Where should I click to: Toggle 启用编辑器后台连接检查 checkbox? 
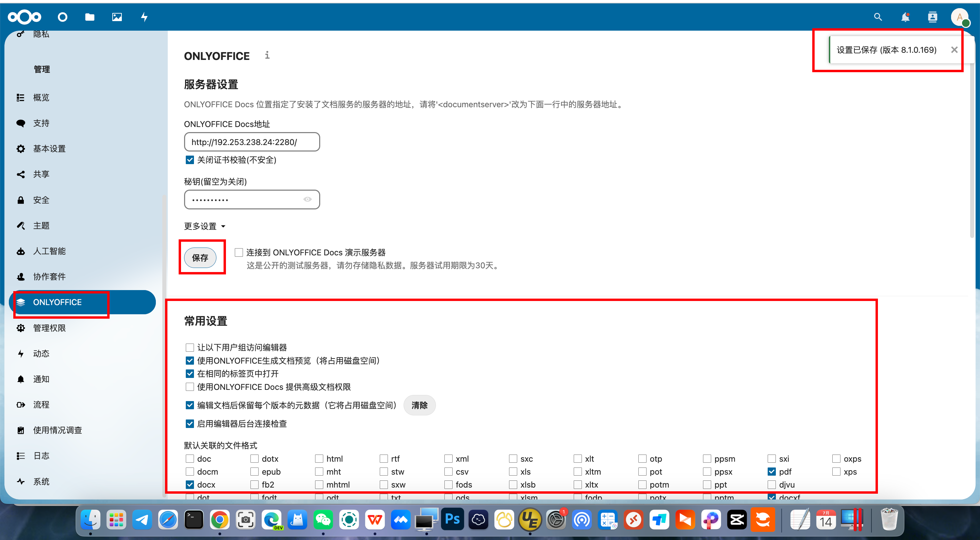190,424
